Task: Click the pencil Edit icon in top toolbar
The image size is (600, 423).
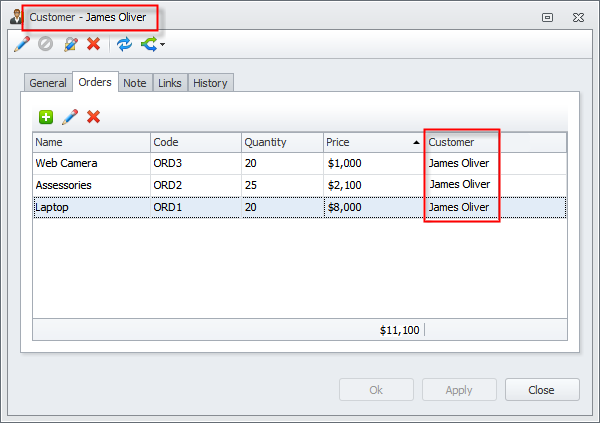Action: 22,44
